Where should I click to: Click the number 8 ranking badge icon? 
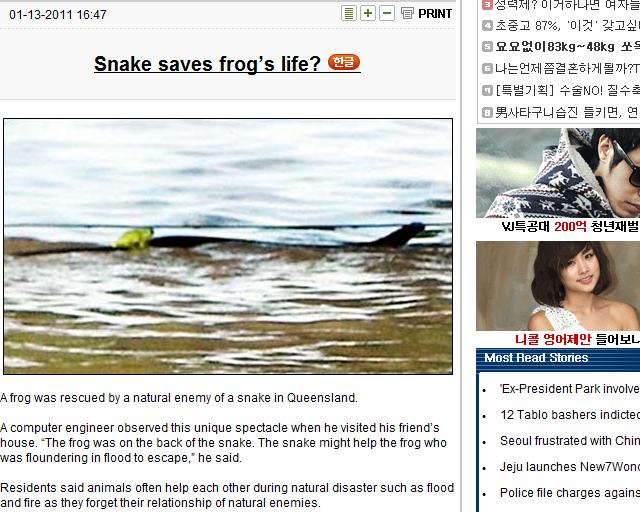pos(487,112)
